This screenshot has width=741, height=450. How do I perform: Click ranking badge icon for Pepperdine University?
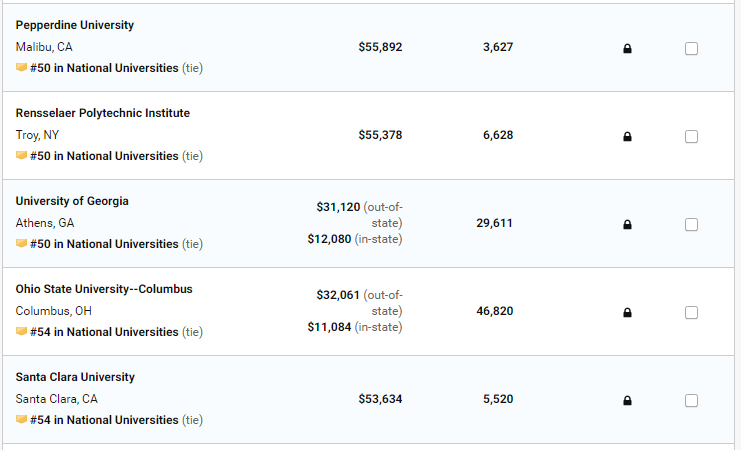[21, 68]
